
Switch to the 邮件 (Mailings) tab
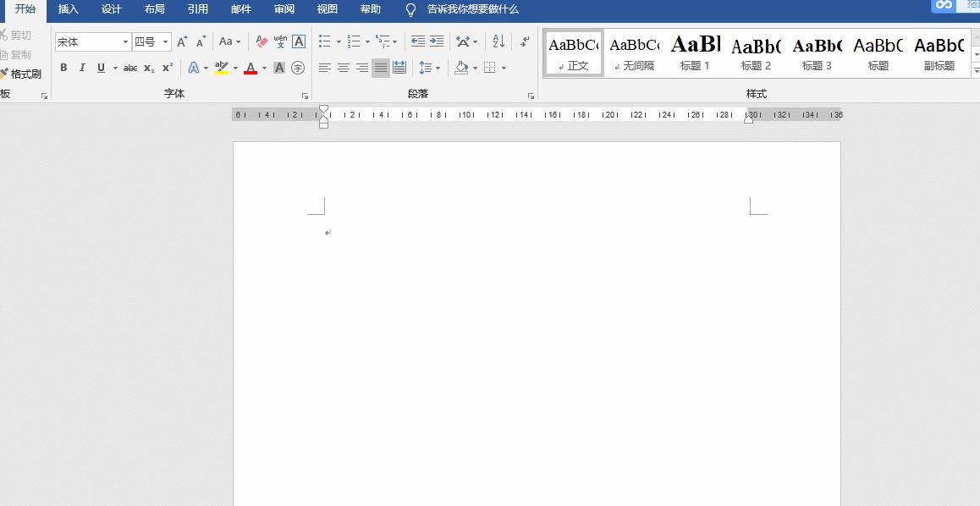pos(240,9)
